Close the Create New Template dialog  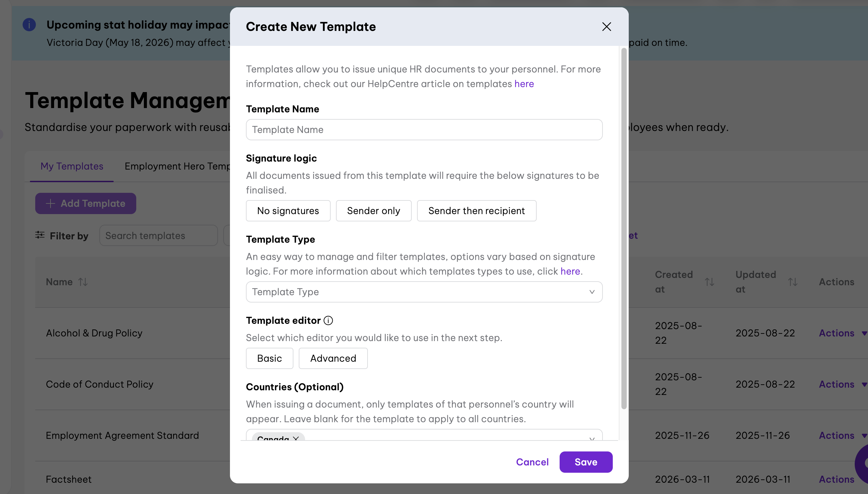[606, 27]
